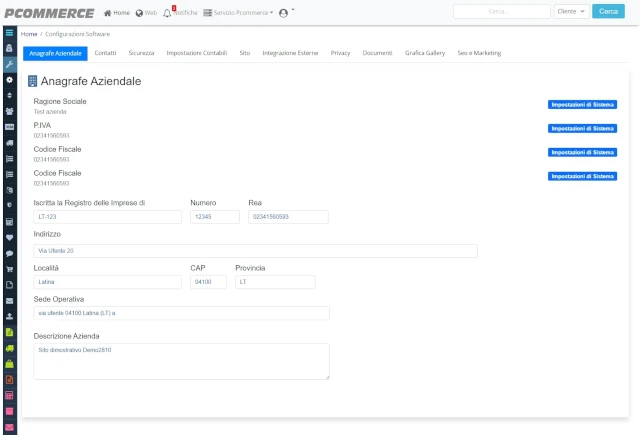Click the Anagrafe Aziendale building icon
The width and height of the screenshot is (640, 435).
32,81
